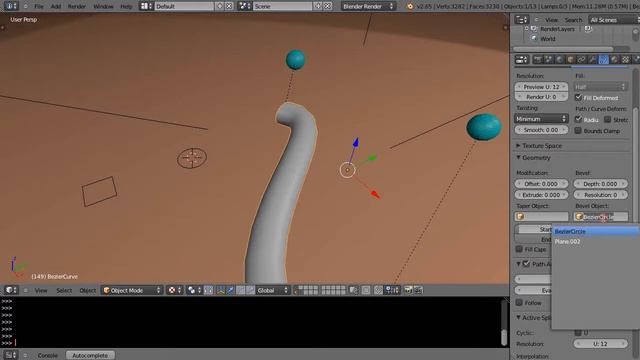Open the Object Constraints properties tab
The image size is (640, 360).
[582, 60]
